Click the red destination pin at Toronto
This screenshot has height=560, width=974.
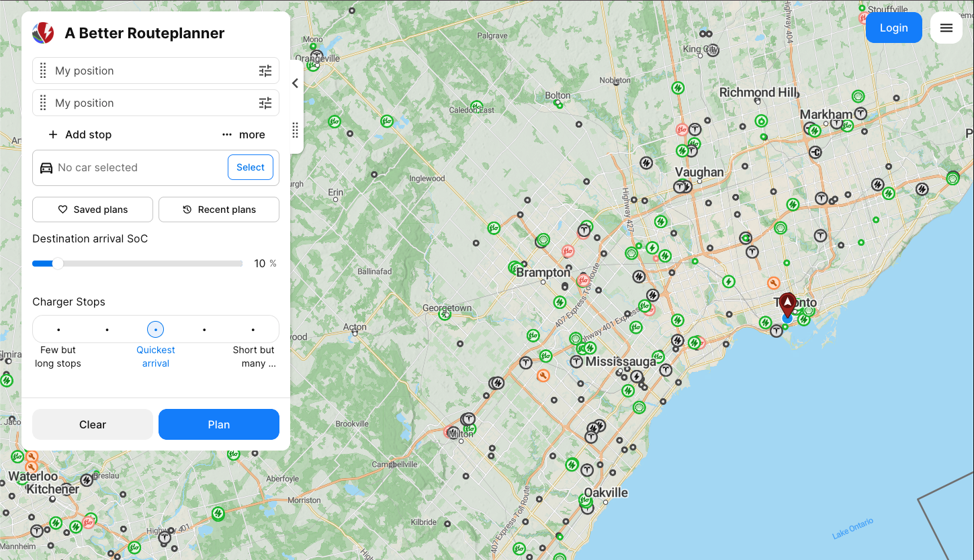point(787,304)
